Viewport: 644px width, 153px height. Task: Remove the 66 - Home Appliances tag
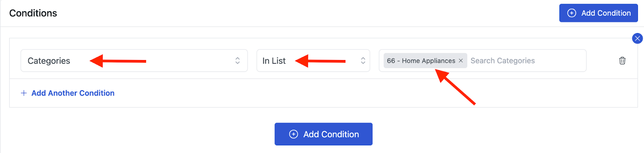point(461,60)
